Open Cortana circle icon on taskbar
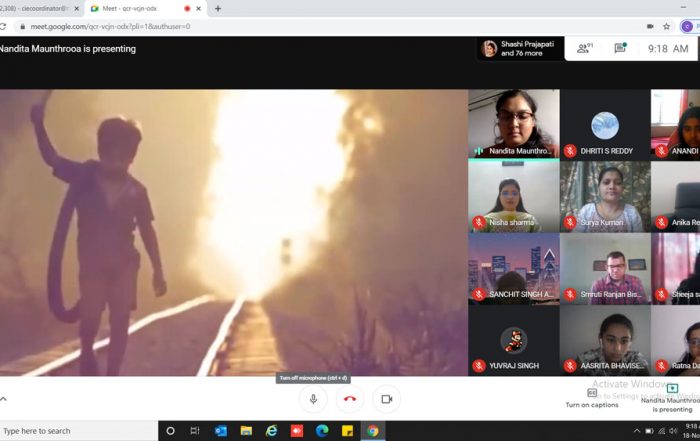700x441 pixels. 170,431
